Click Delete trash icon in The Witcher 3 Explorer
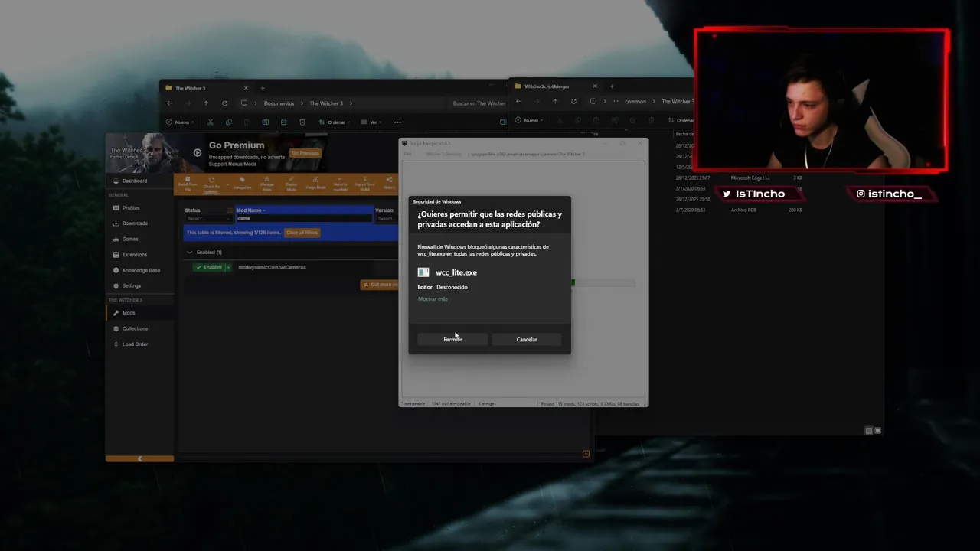 click(302, 122)
